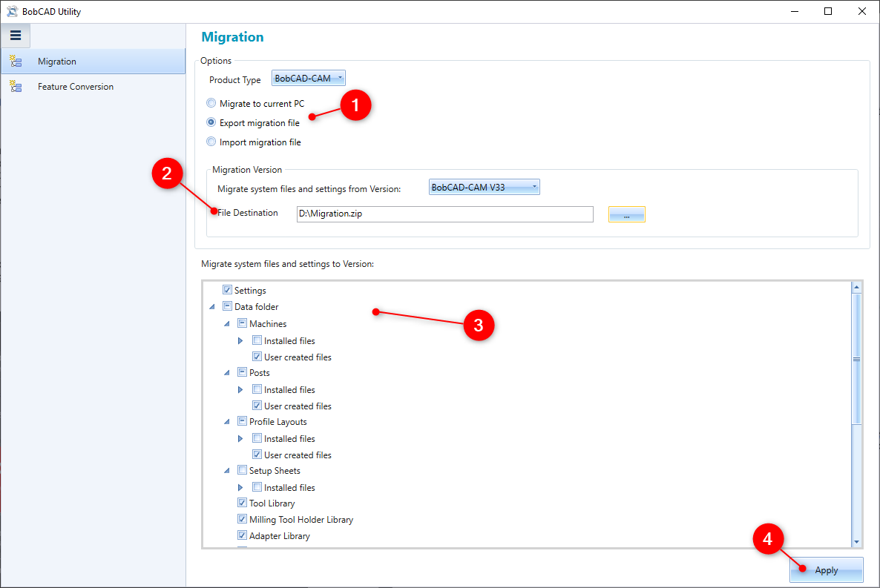Toggle Installed files checkbox under Machines

[257, 340]
